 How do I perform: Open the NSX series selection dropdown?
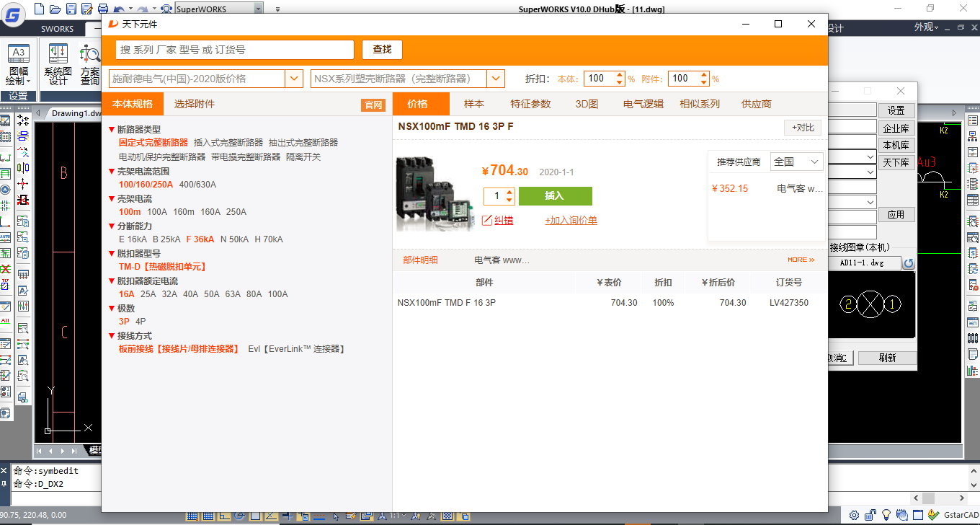[496, 79]
